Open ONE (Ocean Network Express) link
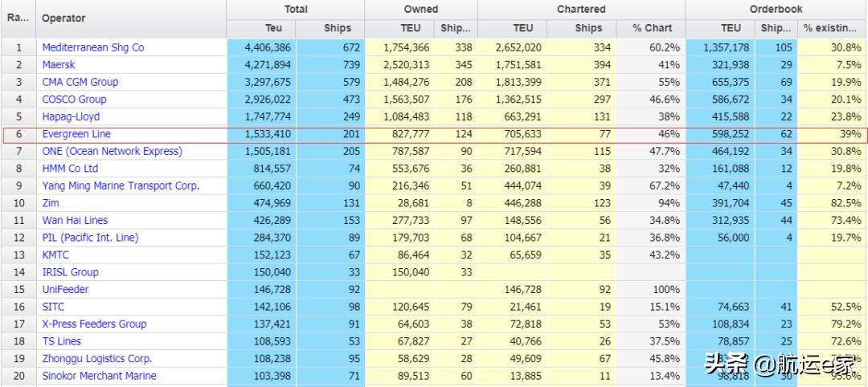This screenshot has height=387, width=868. [x=112, y=151]
